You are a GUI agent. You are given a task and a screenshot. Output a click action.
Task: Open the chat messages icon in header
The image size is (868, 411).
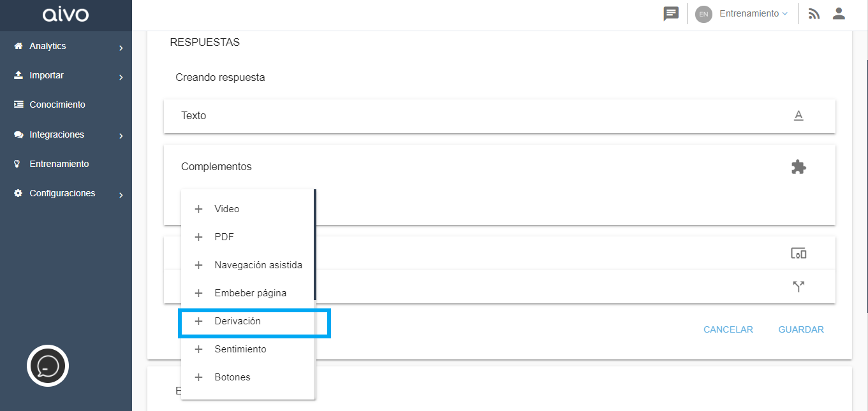coord(671,13)
